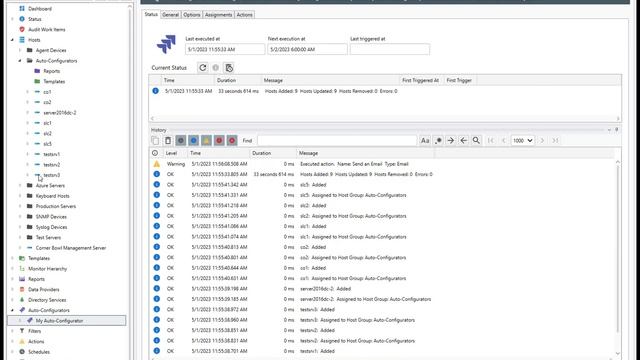Go to next history page
640x360 pixels.
tap(542, 140)
